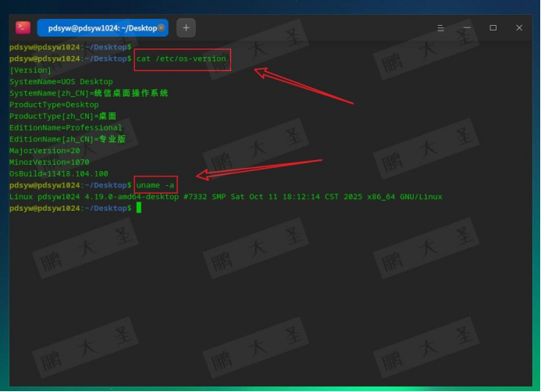Click the "4.19.0-amd64-desktop" kernel version text

pyautogui.click(x=131, y=197)
